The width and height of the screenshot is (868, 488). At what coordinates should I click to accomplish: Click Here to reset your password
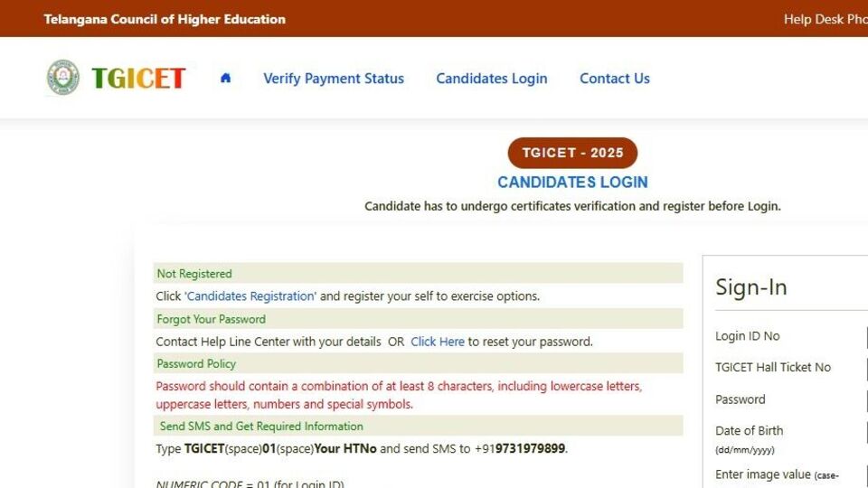(438, 342)
